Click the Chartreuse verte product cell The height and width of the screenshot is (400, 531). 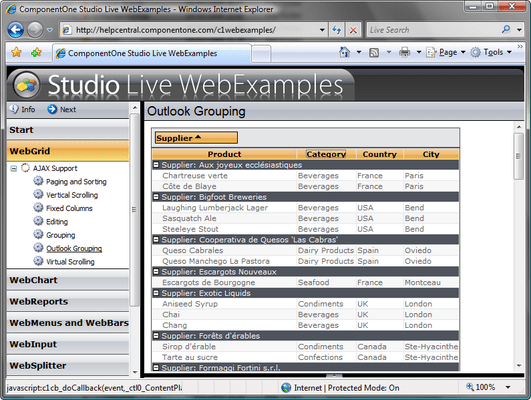(225, 175)
